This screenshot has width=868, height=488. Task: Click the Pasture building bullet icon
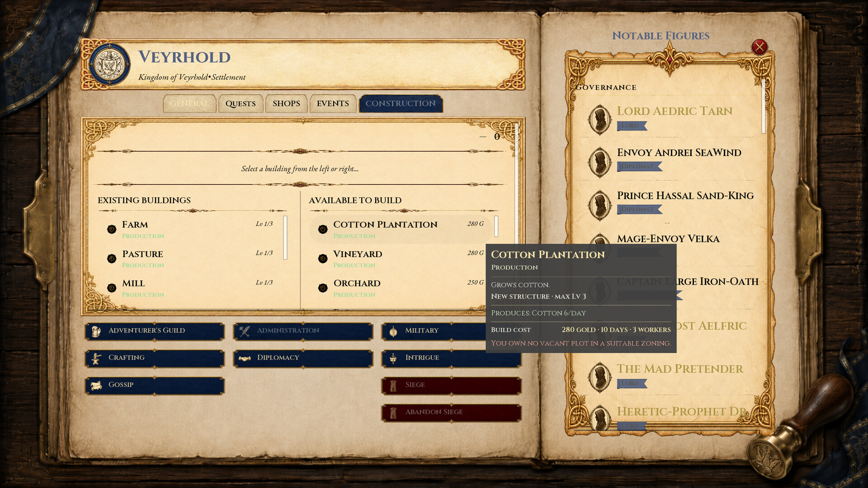pos(112,258)
